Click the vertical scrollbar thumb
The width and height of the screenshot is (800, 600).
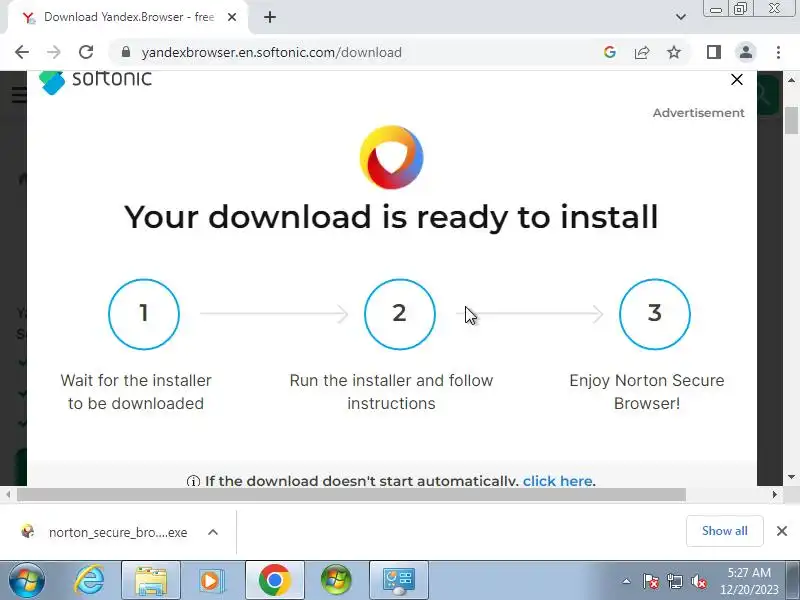[791, 120]
